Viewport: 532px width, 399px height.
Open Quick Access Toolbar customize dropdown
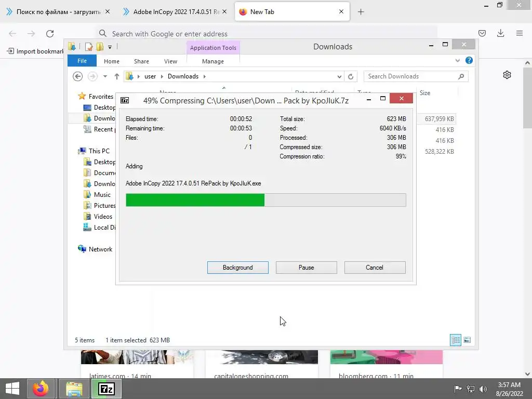pos(110,47)
